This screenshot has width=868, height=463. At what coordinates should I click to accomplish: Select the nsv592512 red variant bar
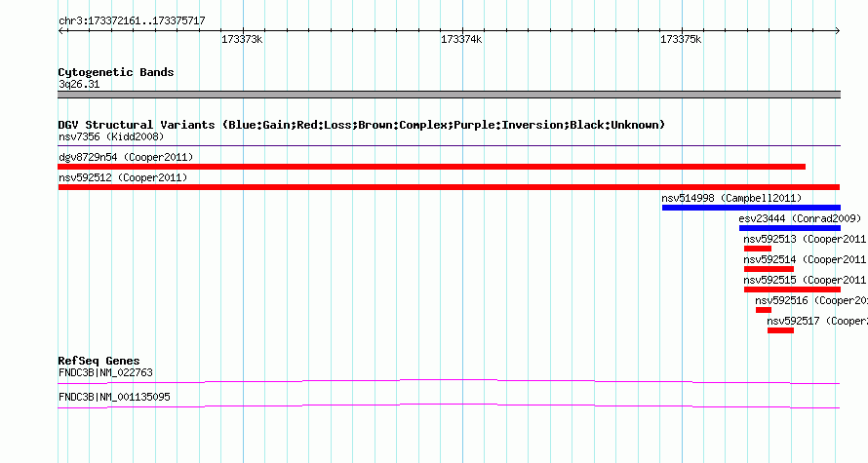coord(449,187)
